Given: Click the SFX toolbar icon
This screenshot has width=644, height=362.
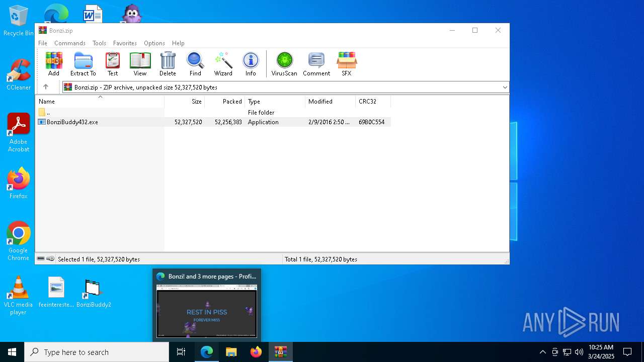Looking at the screenshot, I should click(347, 64).
